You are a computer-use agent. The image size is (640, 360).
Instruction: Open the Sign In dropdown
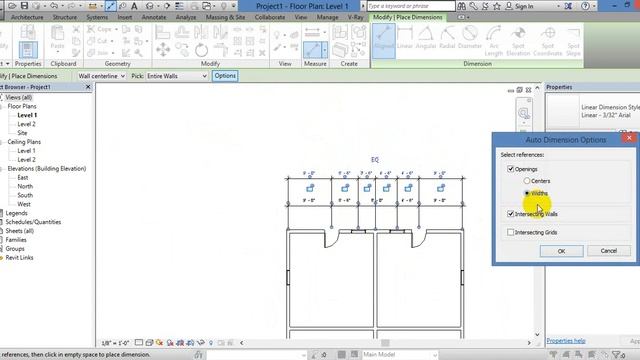(x=559, y=6)
